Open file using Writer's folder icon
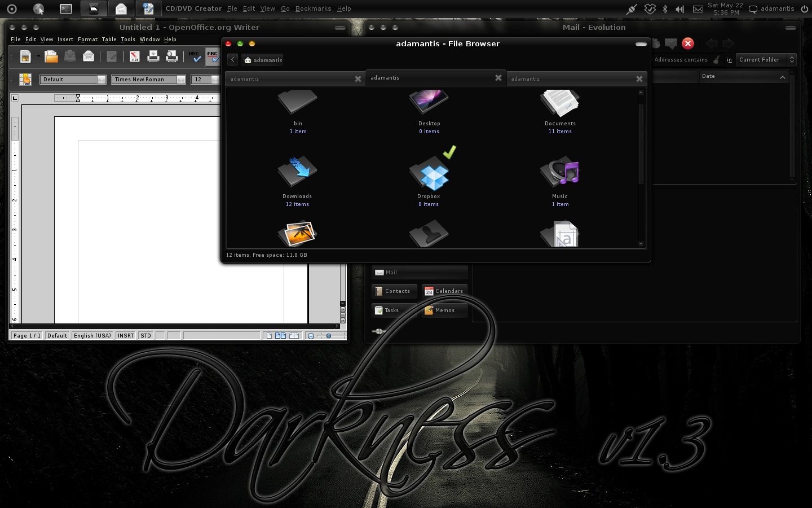Screen dimensions: 812x508 [51, 56]
